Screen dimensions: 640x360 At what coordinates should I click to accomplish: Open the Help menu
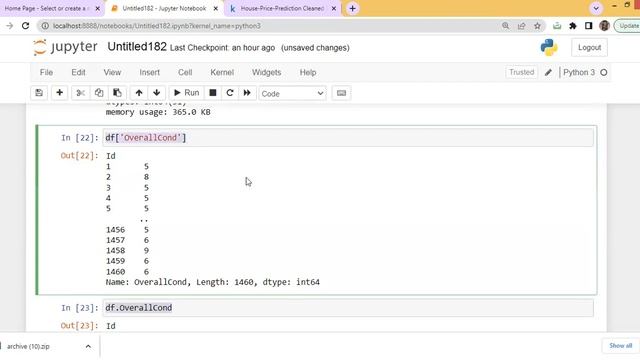(x=308, y=72)
